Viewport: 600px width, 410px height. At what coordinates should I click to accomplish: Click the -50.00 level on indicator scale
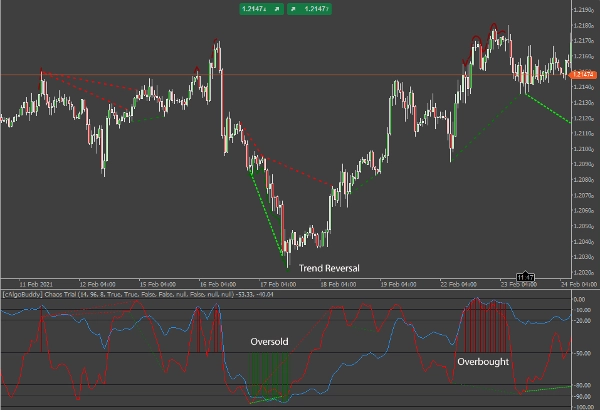click(583, 353)
